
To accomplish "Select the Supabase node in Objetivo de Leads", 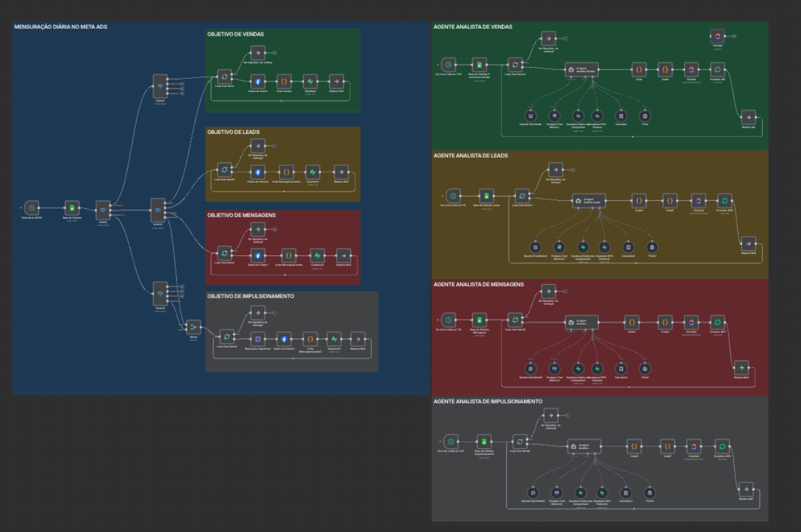I will tap(313, 171).
